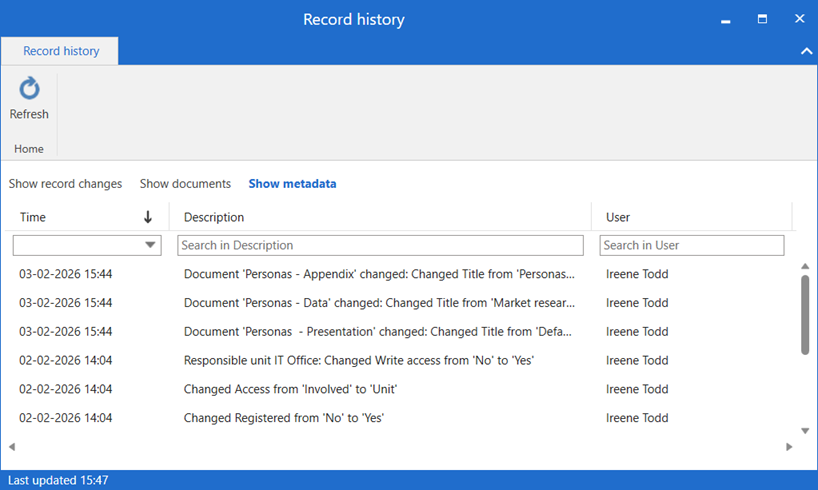Viewport: 818px width, 490px height.
Task: Minimize the Record history window
Action: point(726,21)
